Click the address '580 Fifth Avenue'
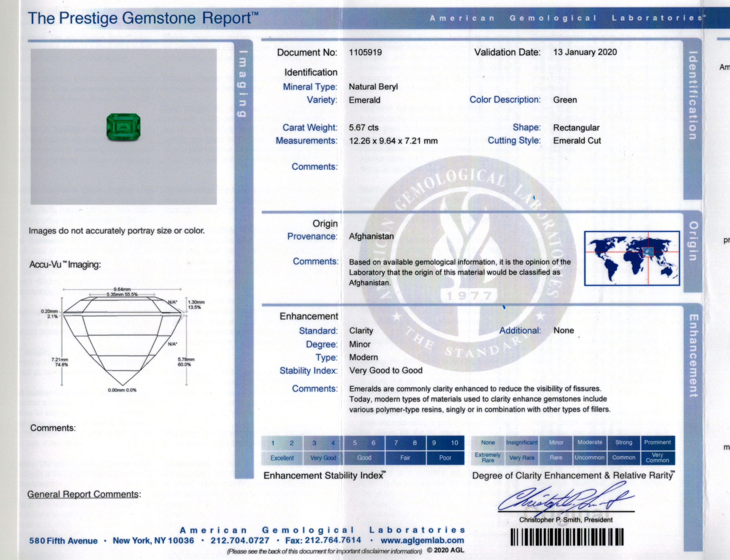Viewport: 730px width, 560px height. 63,541
